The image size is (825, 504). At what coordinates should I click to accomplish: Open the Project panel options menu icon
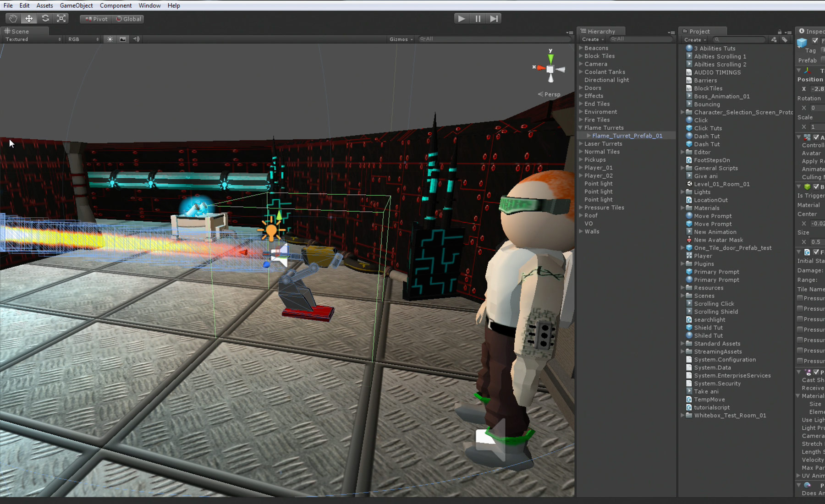(788, 33)
